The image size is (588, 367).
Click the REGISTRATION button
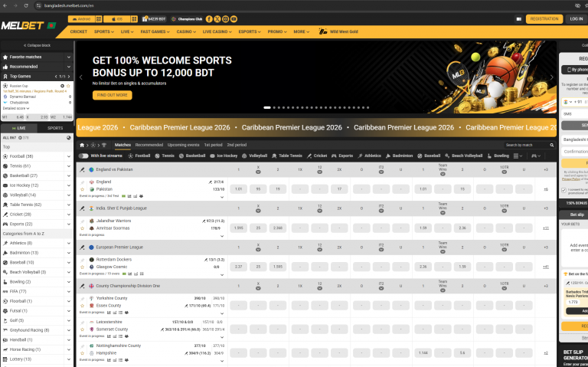[544, 18]
